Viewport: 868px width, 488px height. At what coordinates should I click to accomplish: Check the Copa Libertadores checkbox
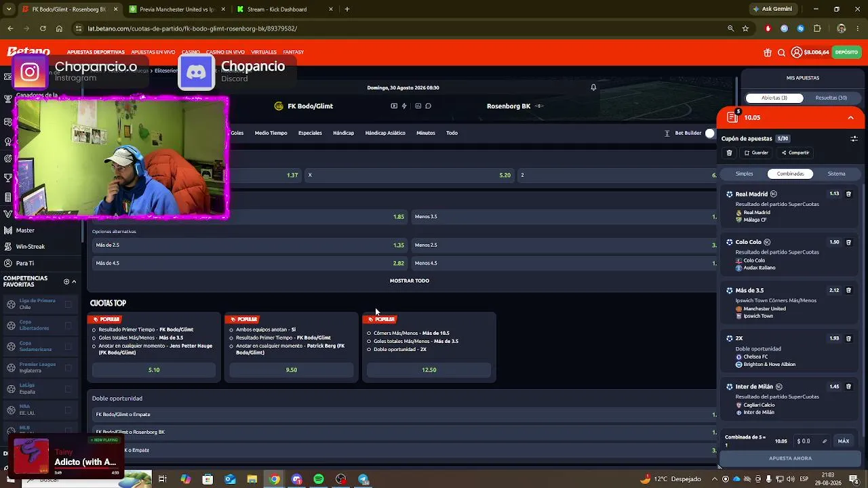(x=68, y=325)
